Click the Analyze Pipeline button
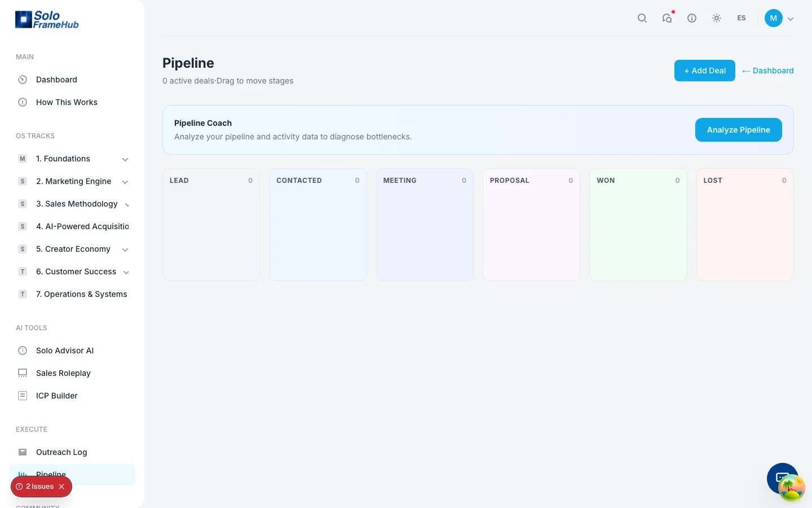812x508 pixels. (x=738, y=130)
